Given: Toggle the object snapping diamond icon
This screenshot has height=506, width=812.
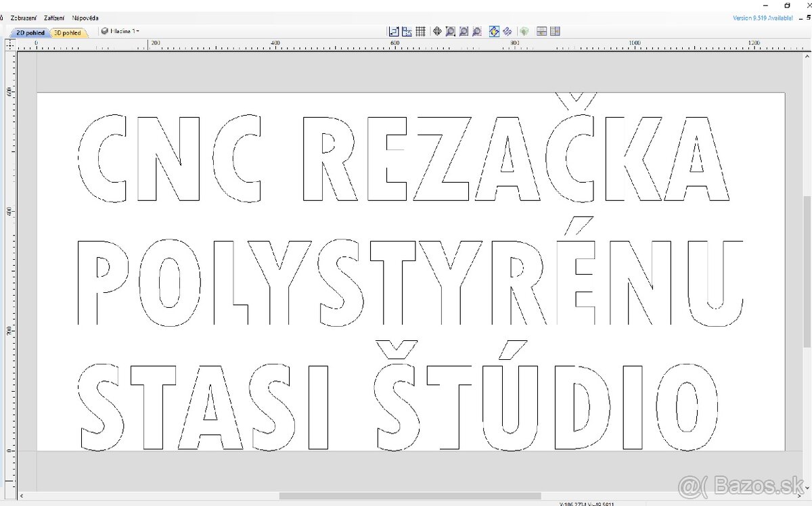Looking at the screenshot, I should tap(495, 31).
